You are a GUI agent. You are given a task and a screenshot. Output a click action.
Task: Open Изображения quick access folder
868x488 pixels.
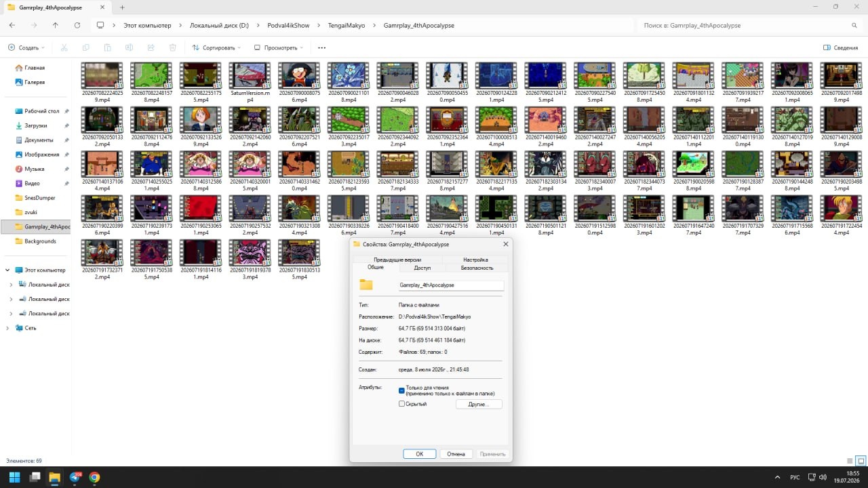pyautogui.click(x=41, y=155)
